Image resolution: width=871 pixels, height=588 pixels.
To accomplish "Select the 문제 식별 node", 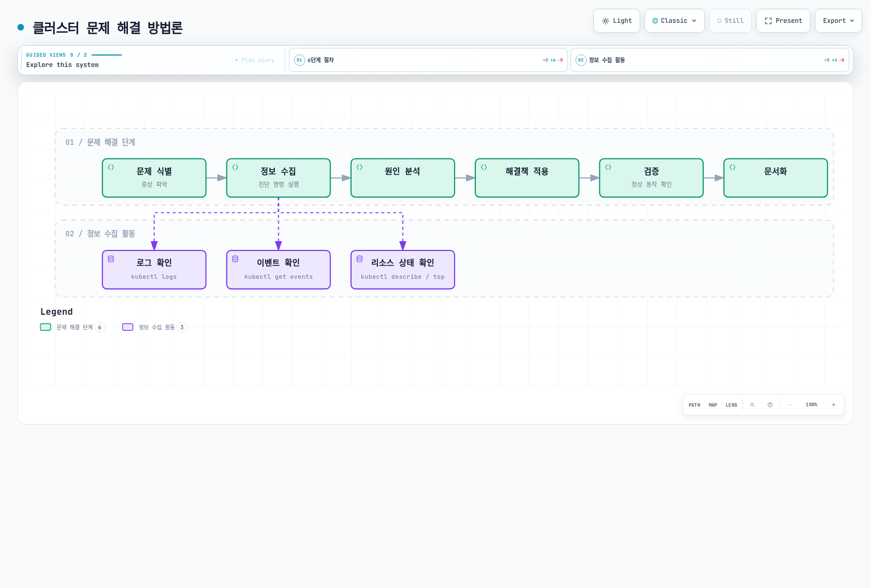I will (x=154, y=178).
